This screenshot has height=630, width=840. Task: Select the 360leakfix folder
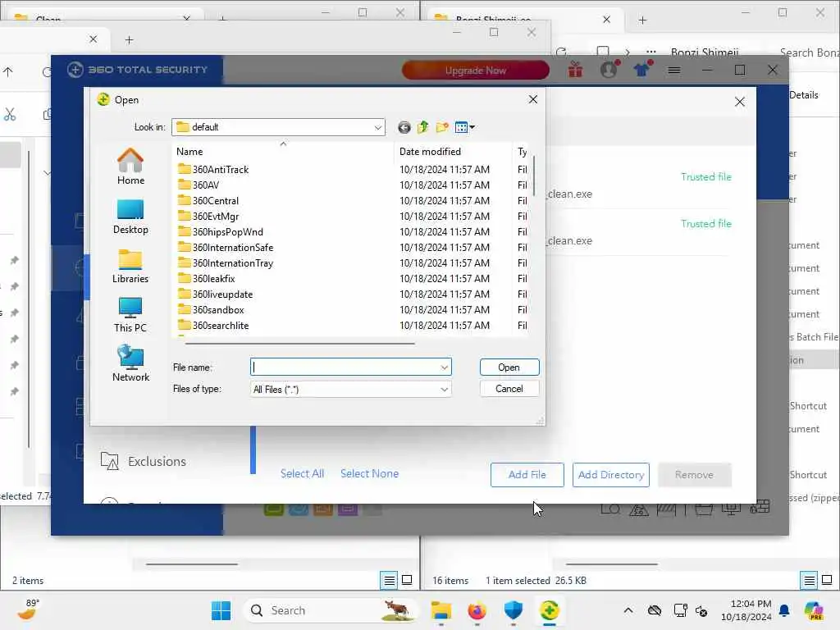click(206, 278)
